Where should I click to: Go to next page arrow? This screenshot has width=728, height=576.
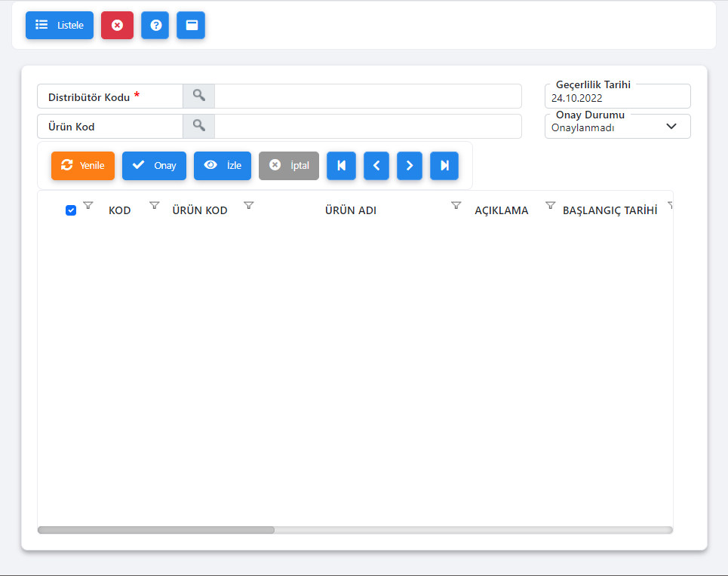point(410,166)
